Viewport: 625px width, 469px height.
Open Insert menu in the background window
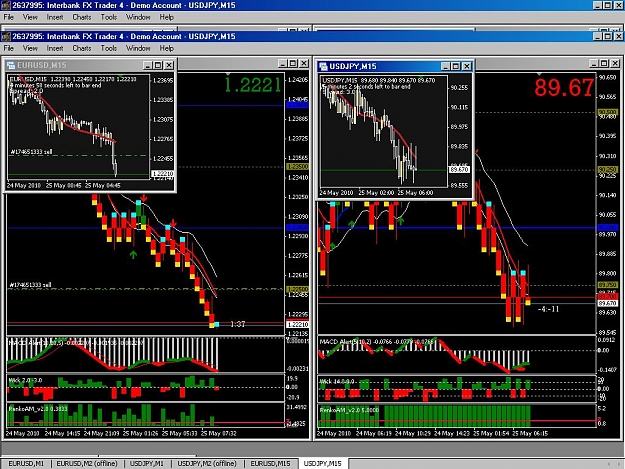55,17
